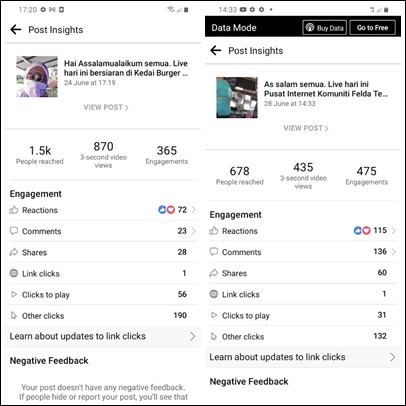The height and width of the screenshot is (406, 406).
Task: Click the Comments bubble icon in right panel
Action: click(214, 252)
